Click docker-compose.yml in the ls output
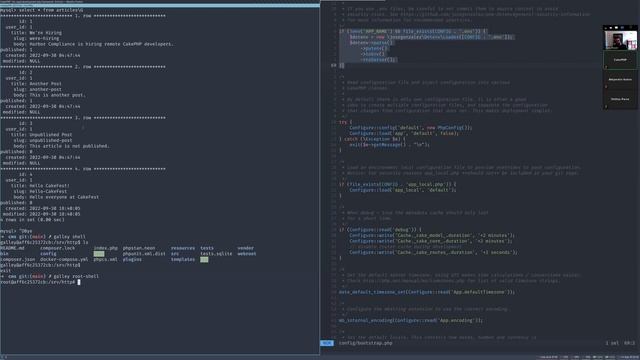Image resolution: width=640 pixels, height=360 pixels. [x=64, y=260]
